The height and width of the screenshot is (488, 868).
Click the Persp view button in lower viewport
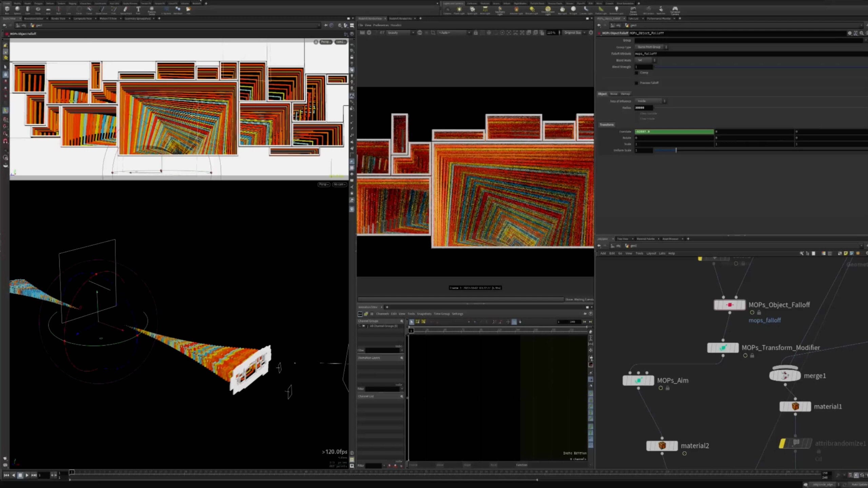(323, 184)
